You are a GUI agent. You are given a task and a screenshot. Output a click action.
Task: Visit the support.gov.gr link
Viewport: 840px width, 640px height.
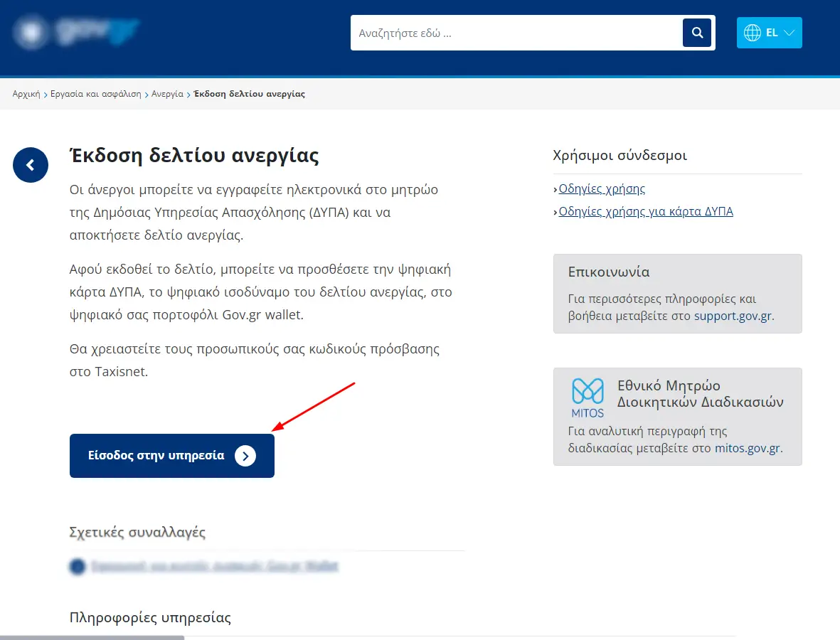pyautogui.click(x=733, y=316)
